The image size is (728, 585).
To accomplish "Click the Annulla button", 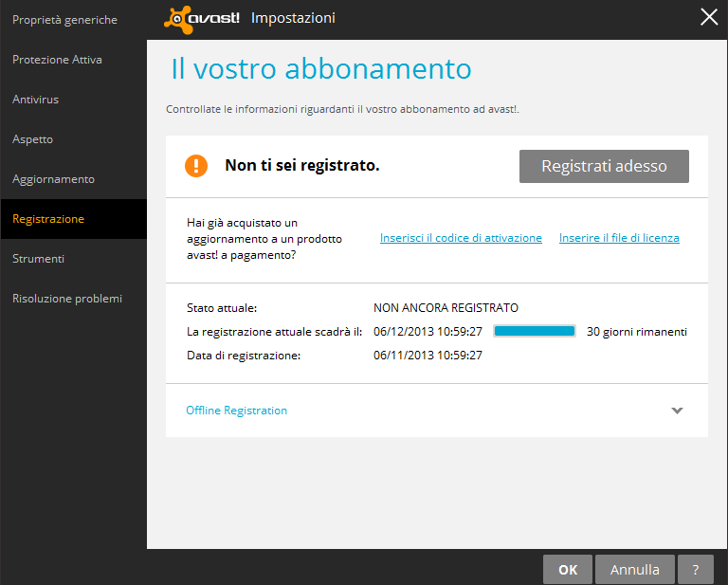I will coord(635,570).
